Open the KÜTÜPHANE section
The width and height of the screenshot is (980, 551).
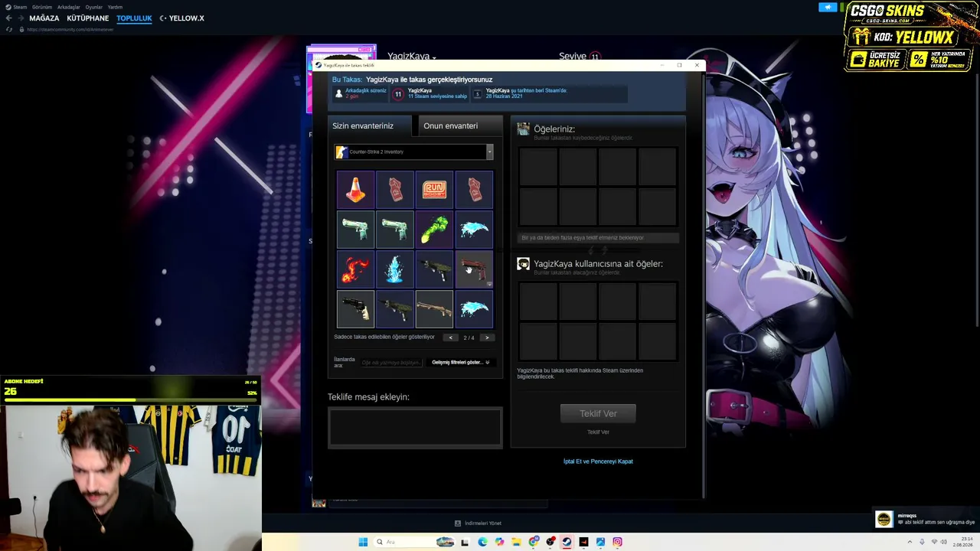pos(88,18)
